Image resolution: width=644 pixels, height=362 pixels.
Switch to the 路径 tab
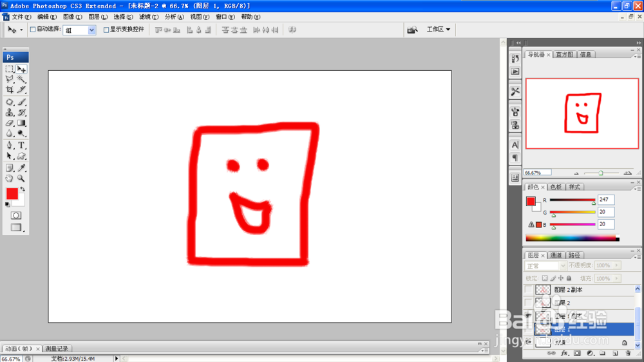pyautogui.click(x=574, y=255)
